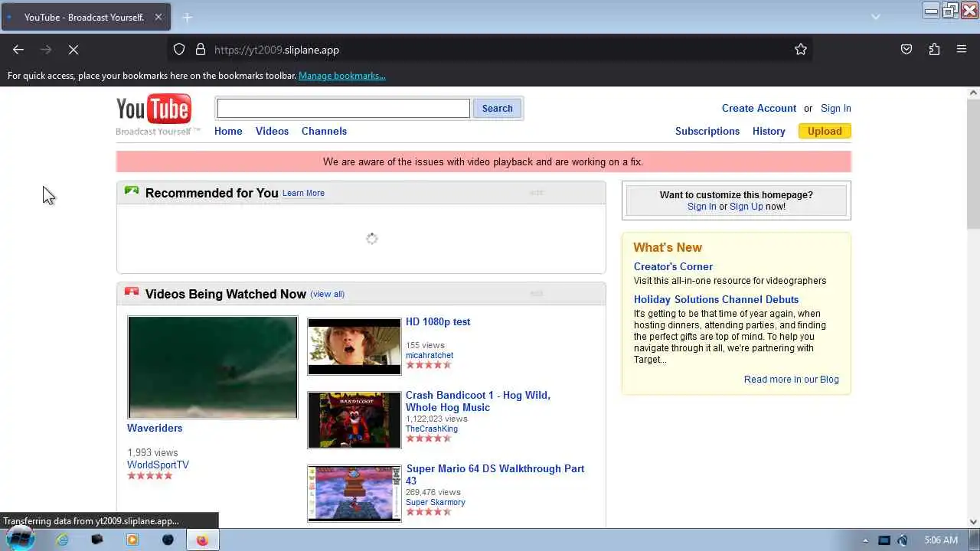Click the volume icon in system tray
Viewport: 980px width, 551px height.
tap(903, 540)
